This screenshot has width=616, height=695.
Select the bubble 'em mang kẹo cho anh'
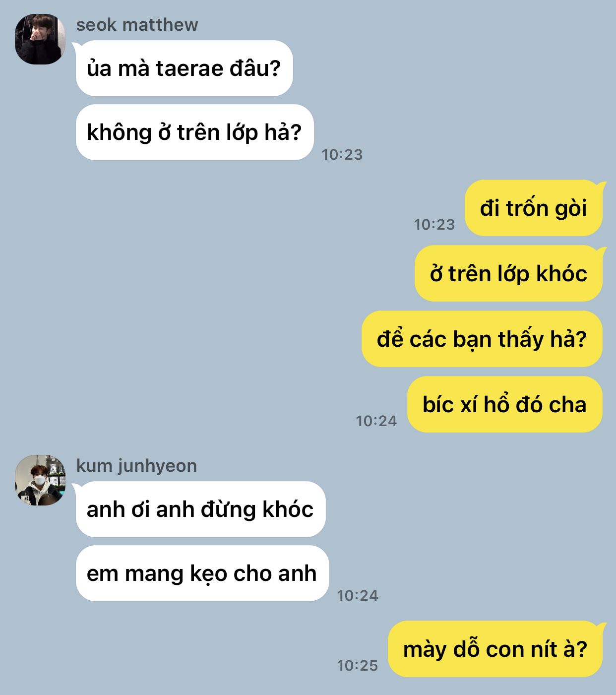[202, 573]
